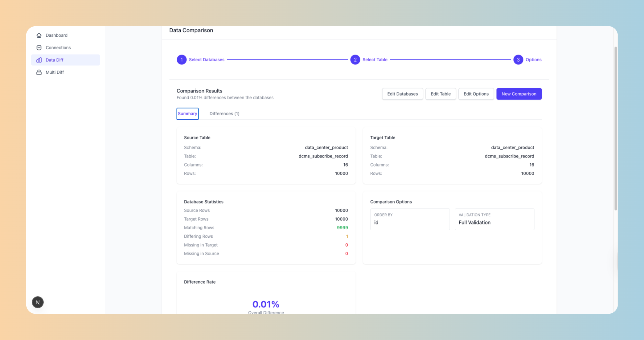Click step 3 circle Options
This screenshot has height=340, width=644.
pos(518,59)
